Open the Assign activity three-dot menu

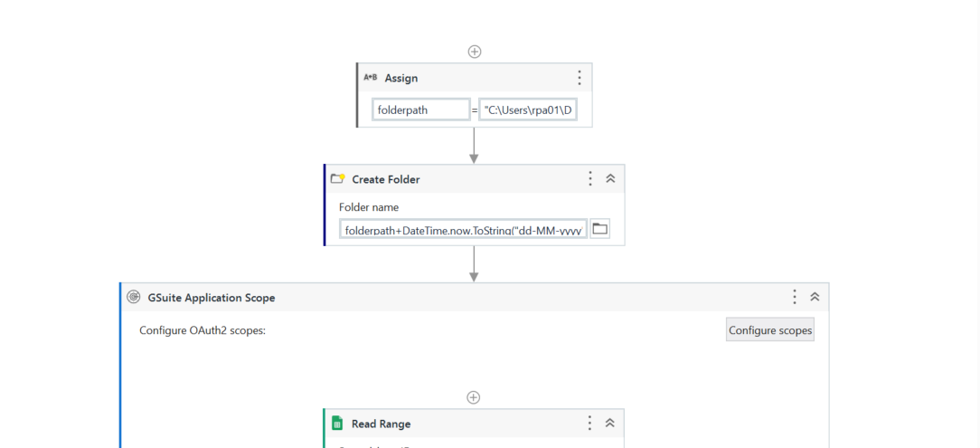(x=580, y=78)
